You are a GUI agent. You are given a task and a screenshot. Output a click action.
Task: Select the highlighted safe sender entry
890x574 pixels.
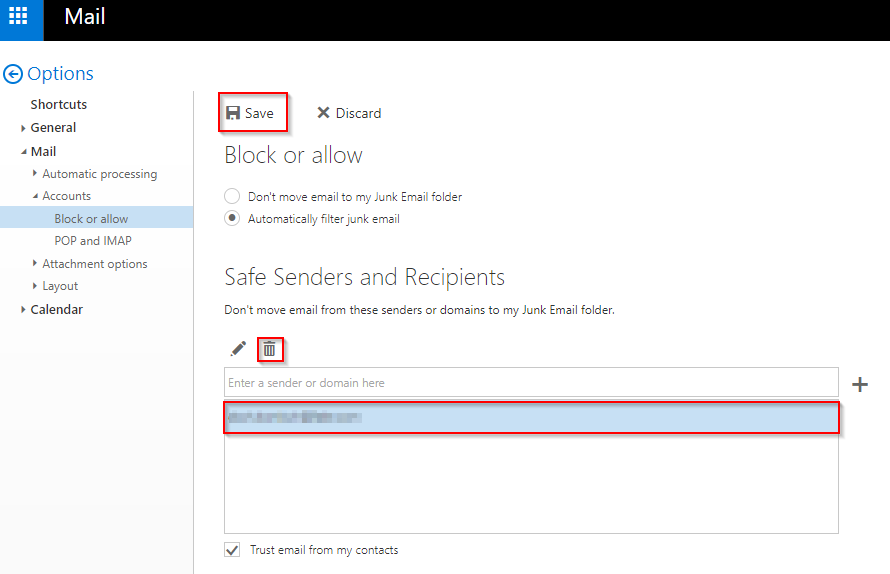point(530,418)
